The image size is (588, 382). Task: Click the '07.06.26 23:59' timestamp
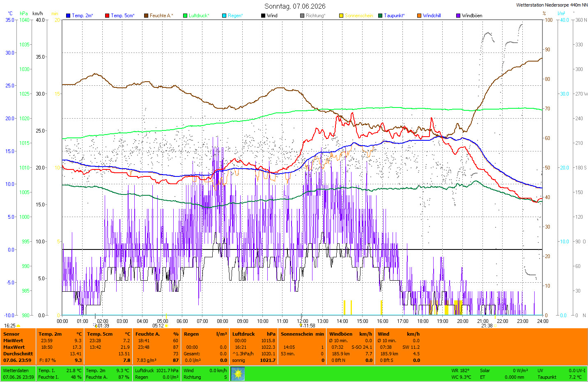[18, 377]
